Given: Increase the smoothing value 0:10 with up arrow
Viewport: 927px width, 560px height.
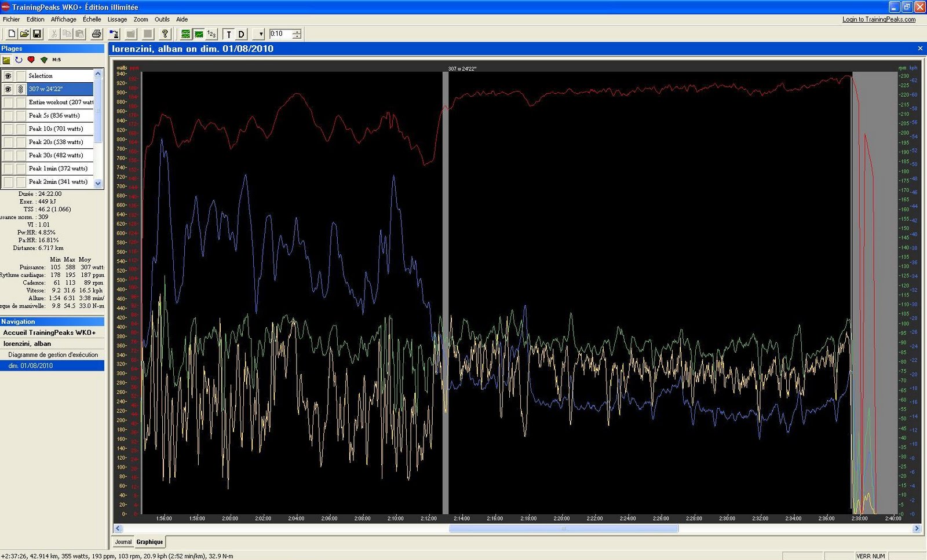Looking at the screenshot, I should point(297,31).
